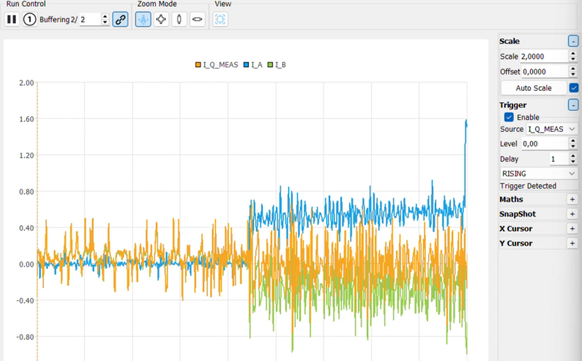Click the -0.80 y-axis label
This screenshot has width=582, height=361.
25,337
